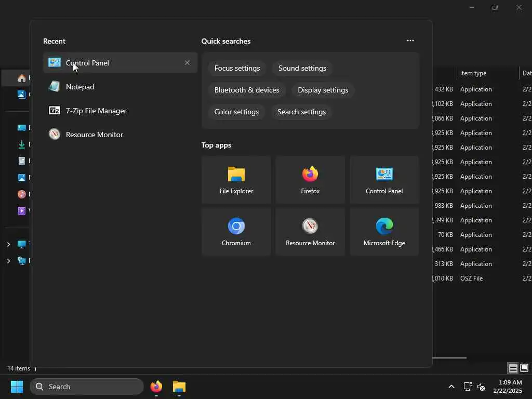
Task: Select the 983 KB Application row
Action: pos(482,206)
